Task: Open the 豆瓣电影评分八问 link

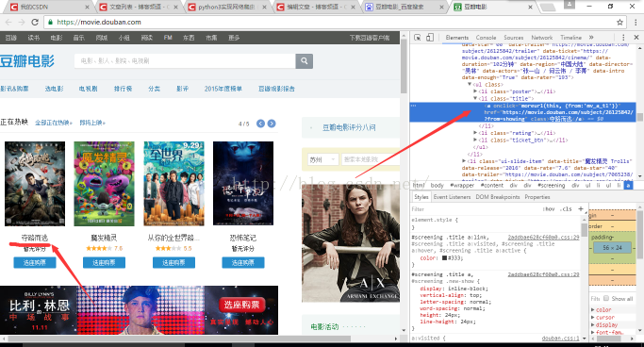Action: 349,127
